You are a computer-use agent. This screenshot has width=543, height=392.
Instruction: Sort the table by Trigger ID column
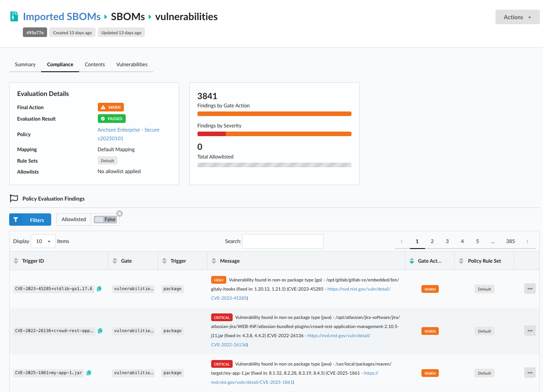[16, 260]
